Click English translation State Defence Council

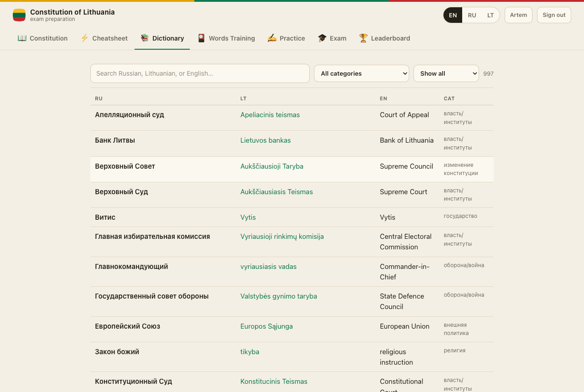coord(402,301)
